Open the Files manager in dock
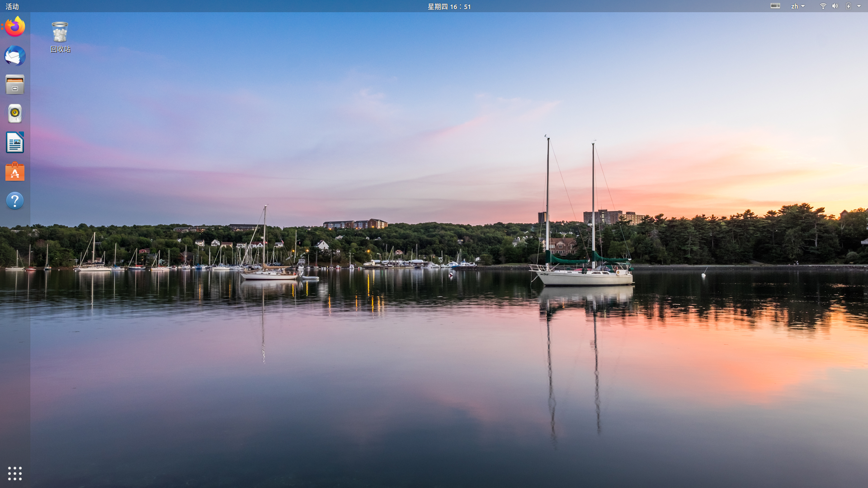The width and height of the screenshot is (868, 488). [x=15, y=85]
